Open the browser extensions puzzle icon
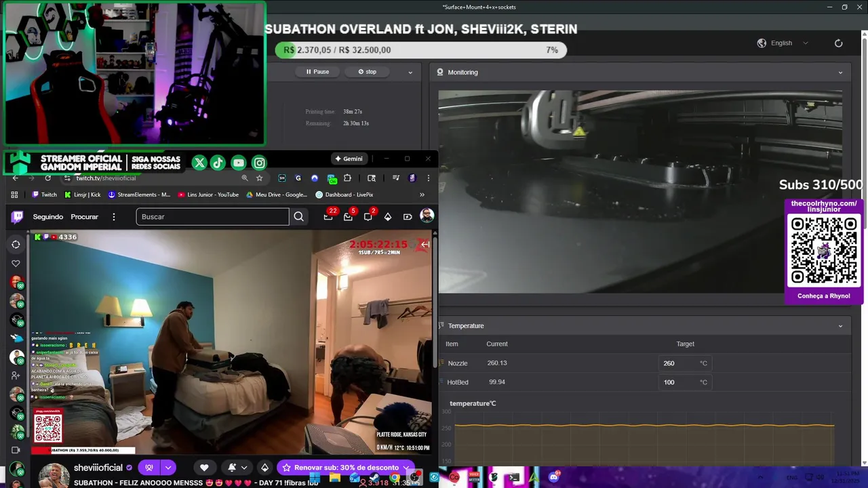 click(x=347, y=178)
